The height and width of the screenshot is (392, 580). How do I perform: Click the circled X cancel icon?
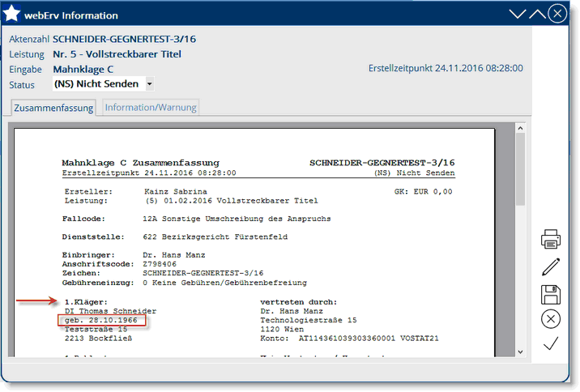tap(551, 319)
